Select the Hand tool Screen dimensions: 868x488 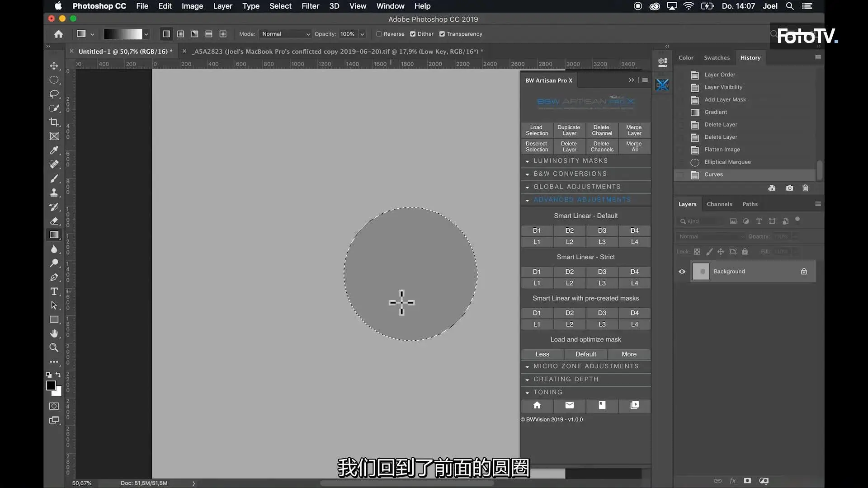54,333
